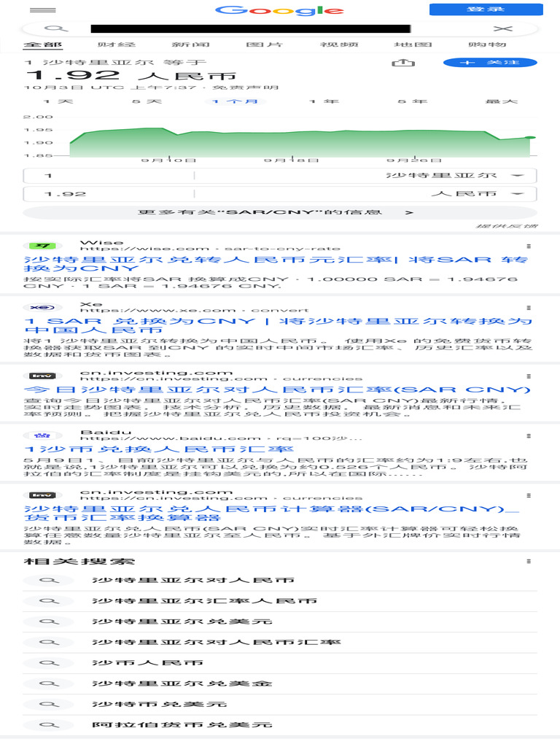Click favicon of 今日沙特里亚尔对人民币汇率 result
This screenshot has height=747, width=560.
pyautogui.click(x=43, y=376)
